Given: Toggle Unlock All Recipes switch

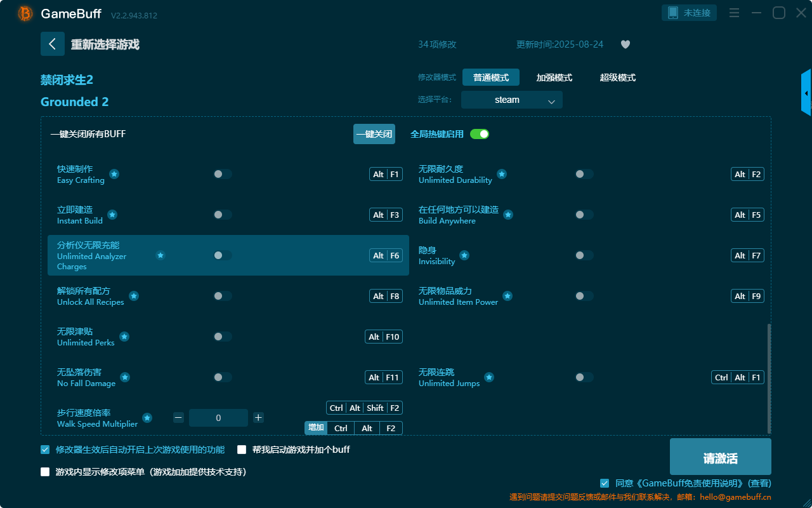Looking at the screenshot, I should [x=223, y=296].
